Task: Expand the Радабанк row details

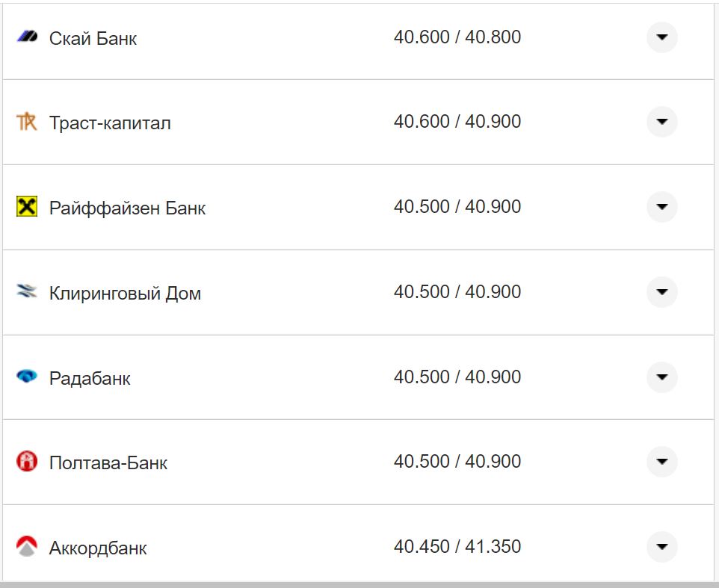Action: [x=661, y=377]
